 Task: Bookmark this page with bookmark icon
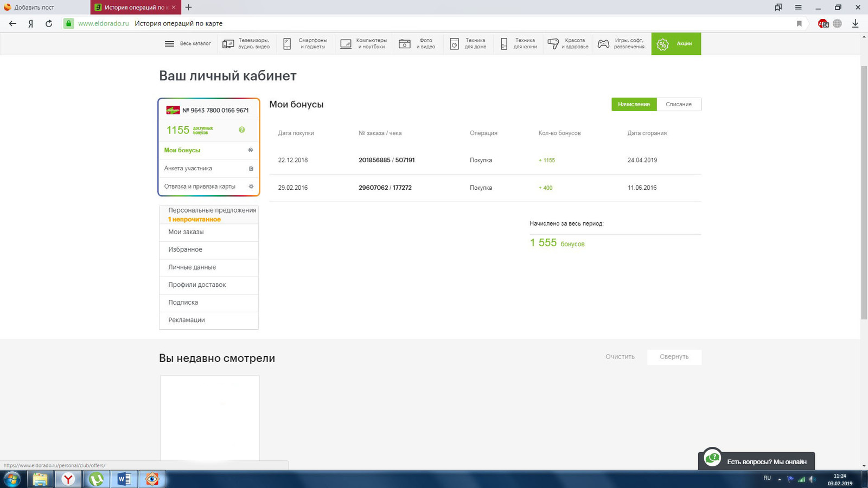[x=799, y=23]
